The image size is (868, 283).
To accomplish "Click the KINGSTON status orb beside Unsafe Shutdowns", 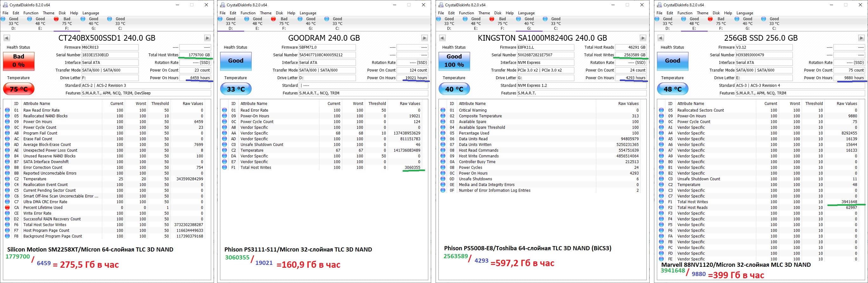I will click(x=443, y=179).
